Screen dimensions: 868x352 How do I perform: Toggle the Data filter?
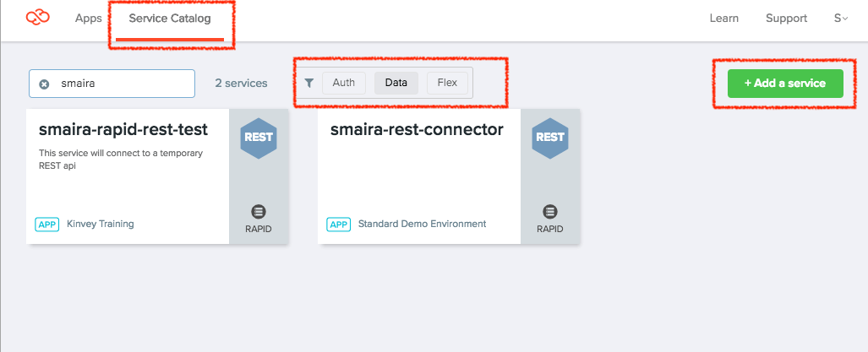pyautogui.click(x=396, y=83)
